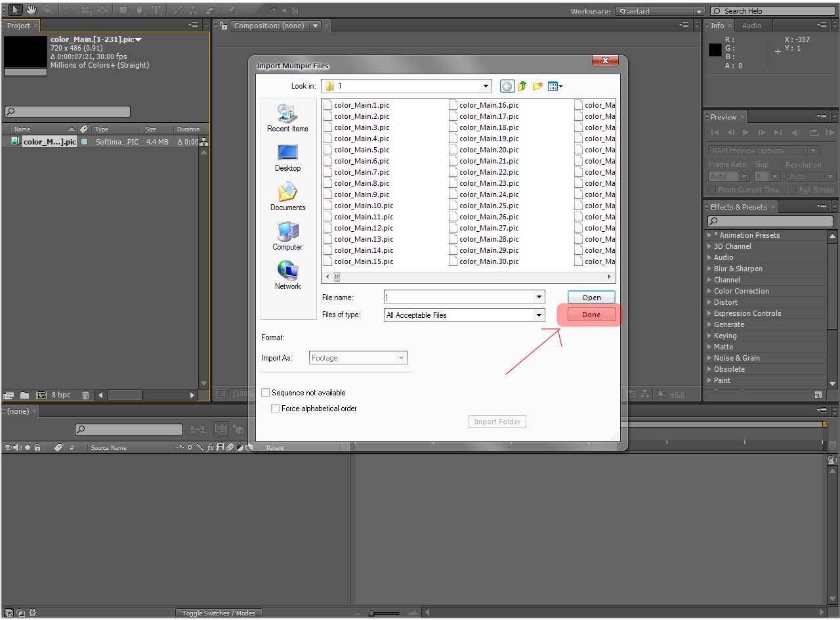Screen dimensions: 840x620
Task: Select the Zoom magnifier tool
Action: 47,10
